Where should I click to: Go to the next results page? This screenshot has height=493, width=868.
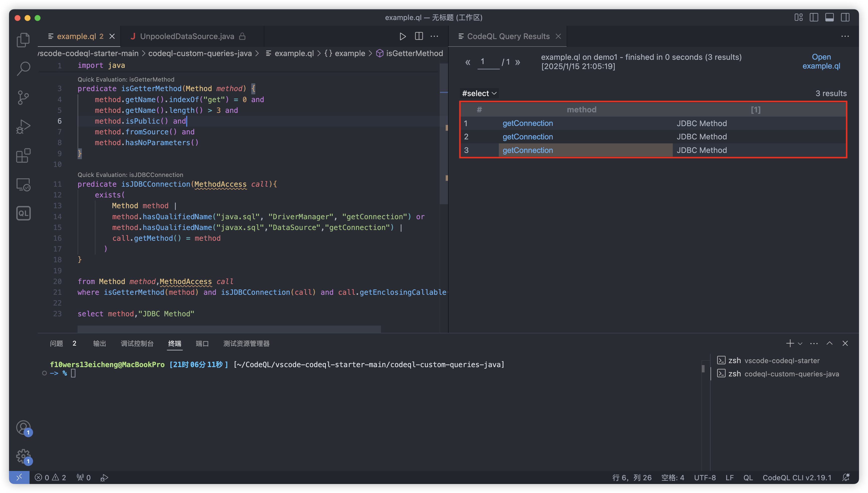pyautogui.click(x=518, y=62)
